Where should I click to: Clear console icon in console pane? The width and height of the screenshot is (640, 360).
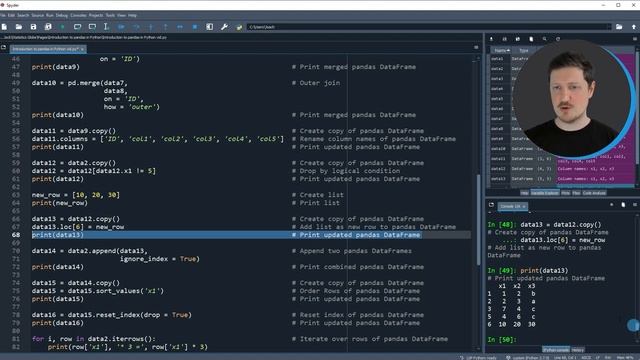click(623, 204)
